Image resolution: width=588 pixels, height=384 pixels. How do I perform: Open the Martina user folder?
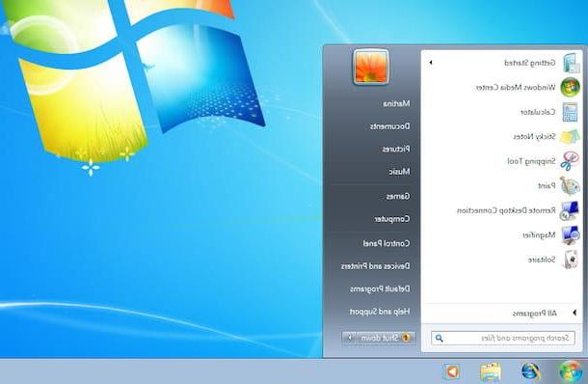click(396, 103)
